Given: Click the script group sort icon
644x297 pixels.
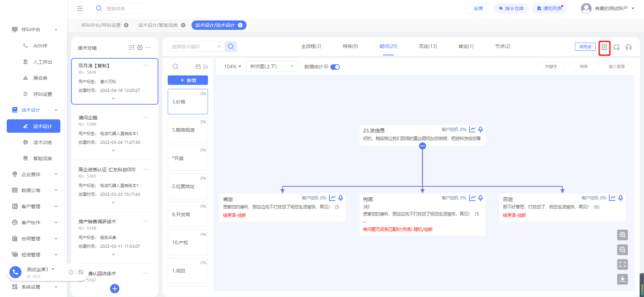Looking at the screenshot, I should coord(131,48).
